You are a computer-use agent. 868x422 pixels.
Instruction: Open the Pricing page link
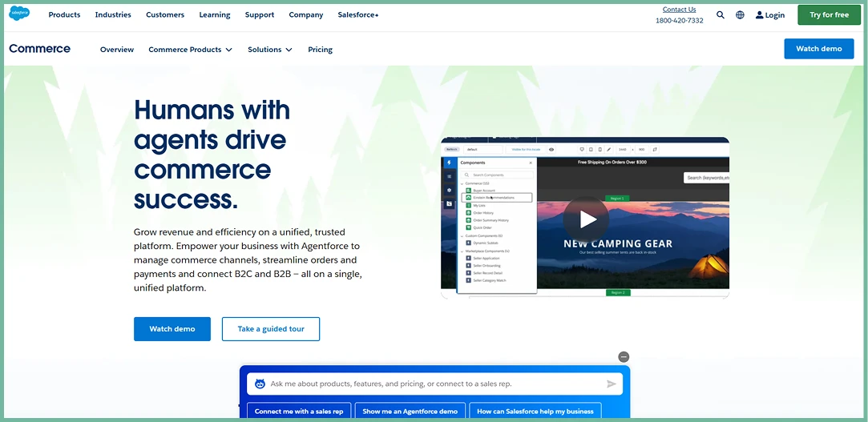[x=320, y=49]
